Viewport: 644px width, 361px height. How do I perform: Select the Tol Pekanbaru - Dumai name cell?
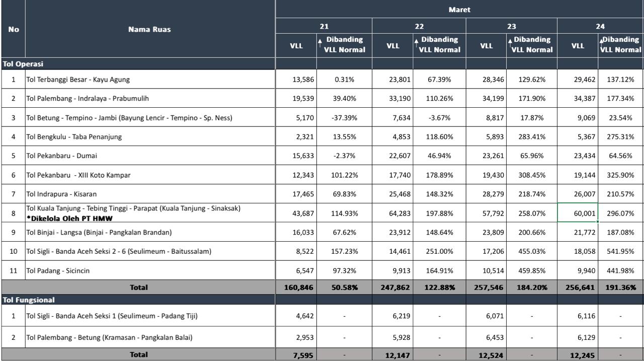pos(149,156)
